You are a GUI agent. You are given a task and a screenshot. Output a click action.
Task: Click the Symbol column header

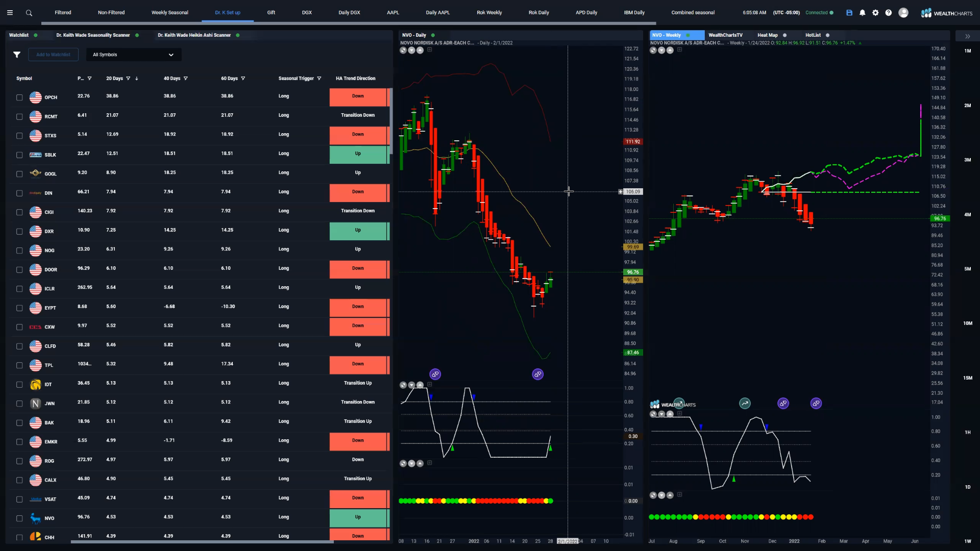pos(24,79)
